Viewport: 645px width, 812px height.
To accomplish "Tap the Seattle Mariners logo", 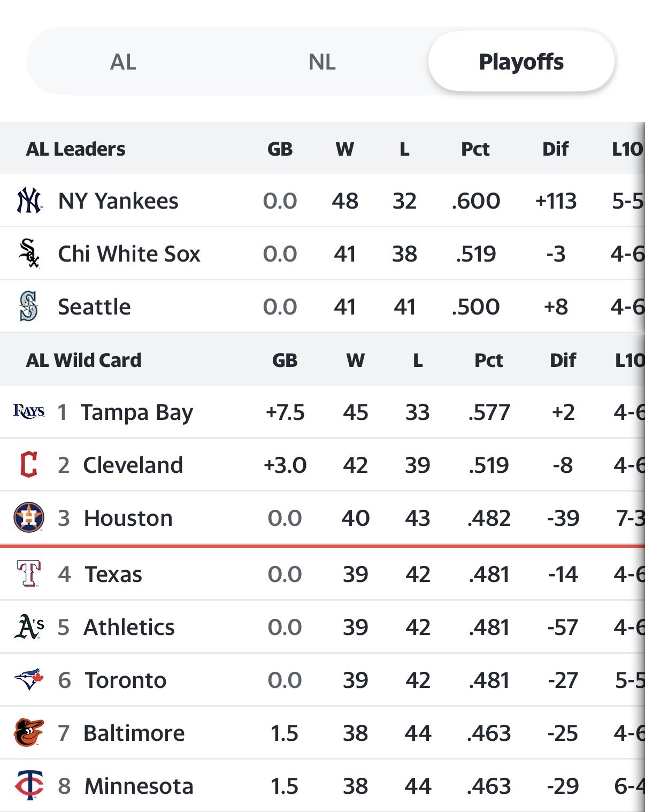I will point(29,306).
